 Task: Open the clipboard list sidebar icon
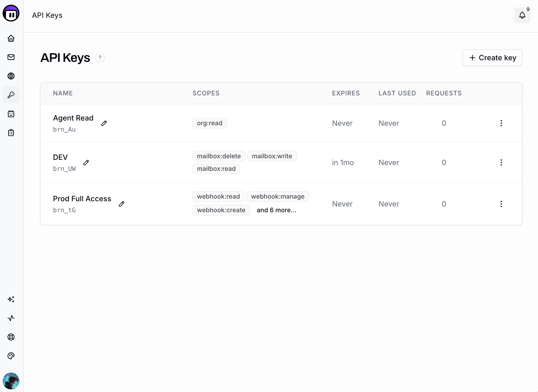[11, 133]
